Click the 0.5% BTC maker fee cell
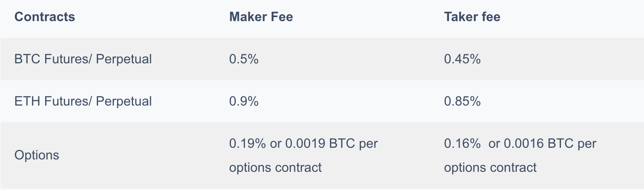The image size is (644, 190). pyautogui.click(x=244, y=59)
